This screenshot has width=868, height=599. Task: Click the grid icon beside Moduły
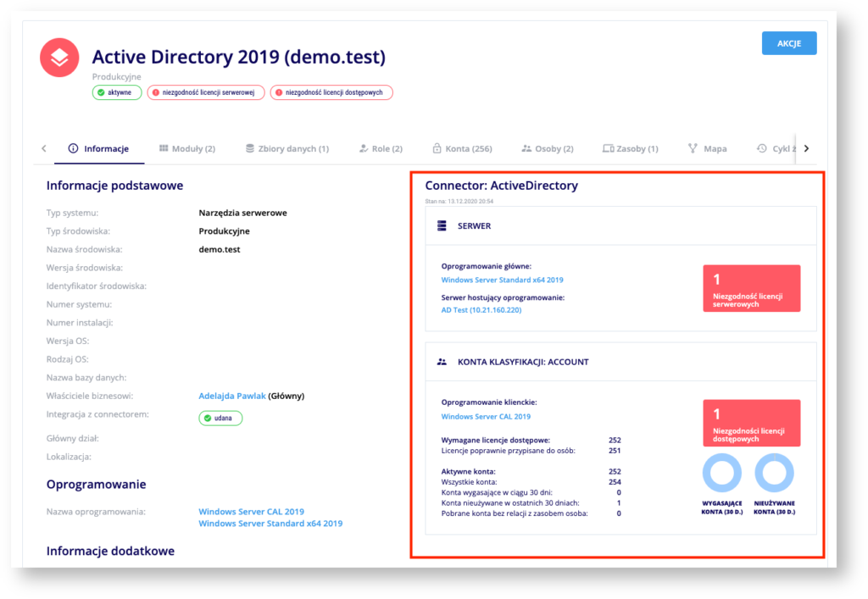(164, 147)
